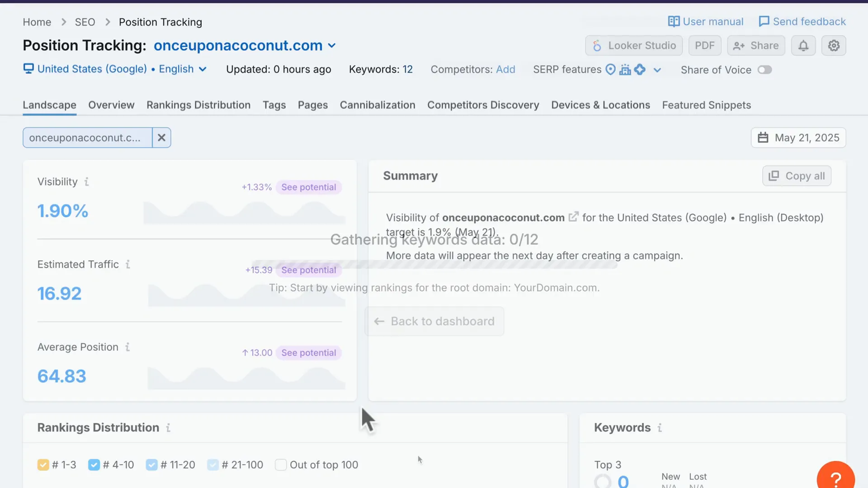The image size is (868, 488).
Task: Toggle the # 21-100 checkbox
Action: point(213,465)
